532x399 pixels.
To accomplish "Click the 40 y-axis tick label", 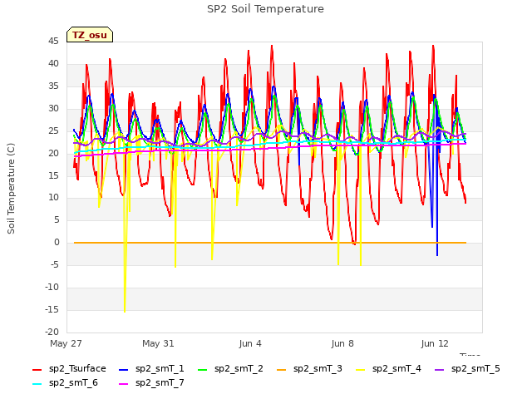I will click(53, 63).
